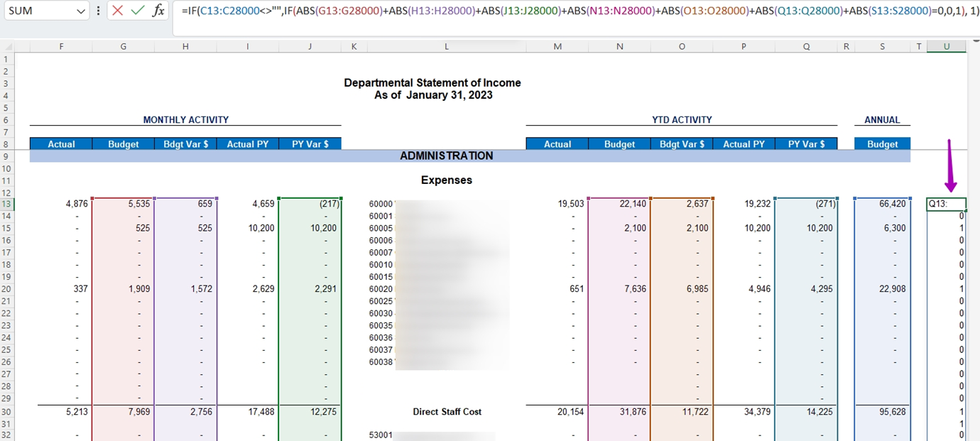This screenshot has width=980, height=441.
Task: Click cell with value 659
Action: [x=185, y=204]
